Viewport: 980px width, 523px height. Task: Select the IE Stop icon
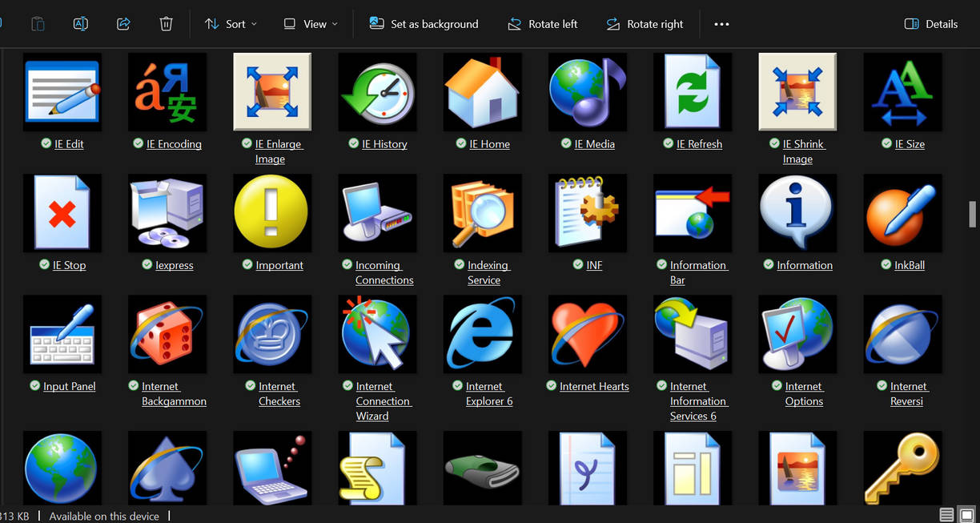[62, 212]
